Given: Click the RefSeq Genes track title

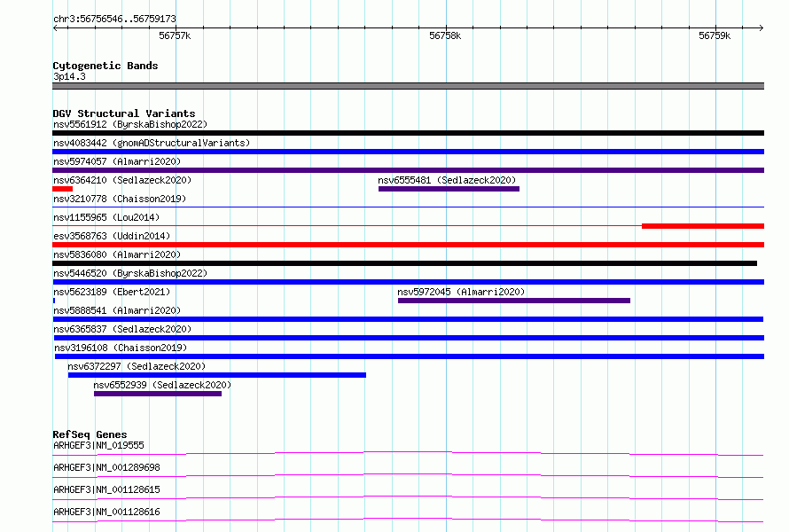Looking at the screenshot, I should coord(90,434).
